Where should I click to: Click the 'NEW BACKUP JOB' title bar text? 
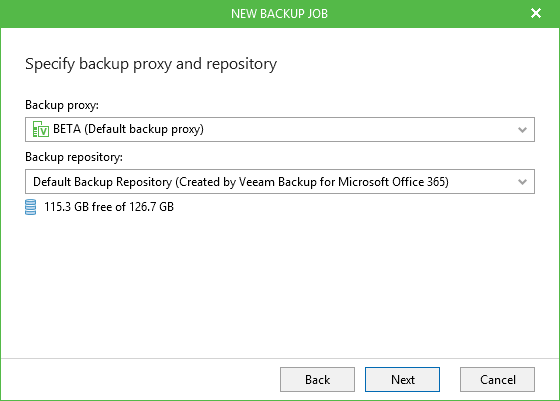pyautogui.click(x=279, y=14)
